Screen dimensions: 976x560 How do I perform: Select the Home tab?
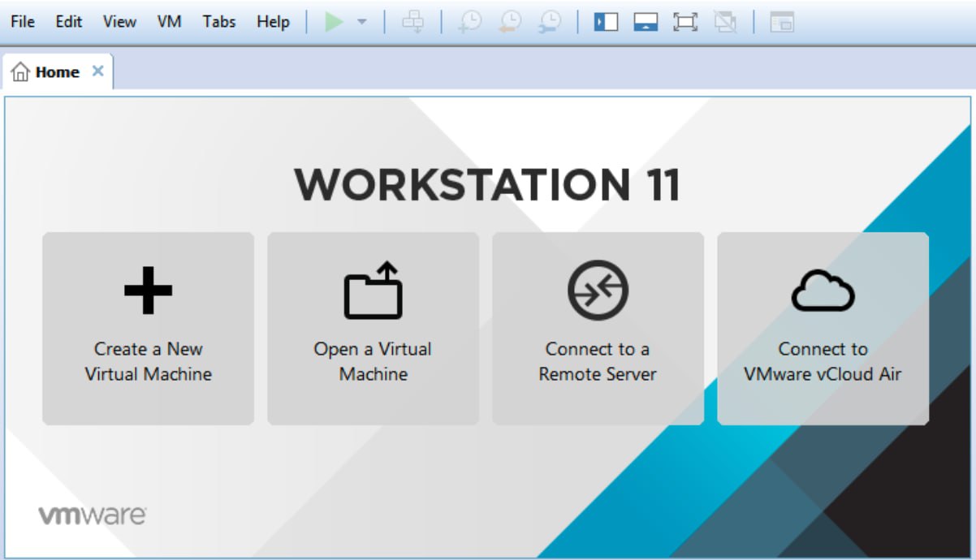(58, 72)
